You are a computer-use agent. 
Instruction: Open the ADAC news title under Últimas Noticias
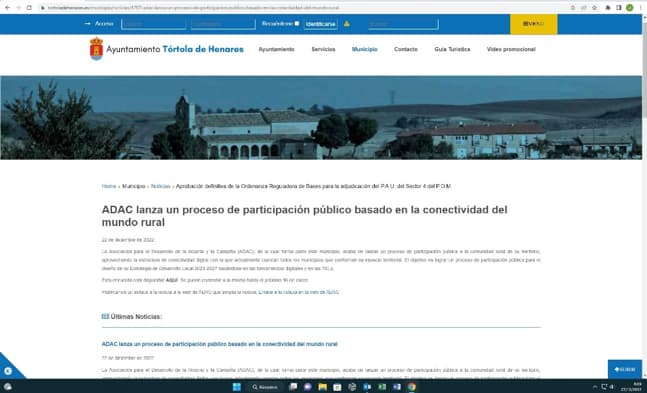click(220, 344)
